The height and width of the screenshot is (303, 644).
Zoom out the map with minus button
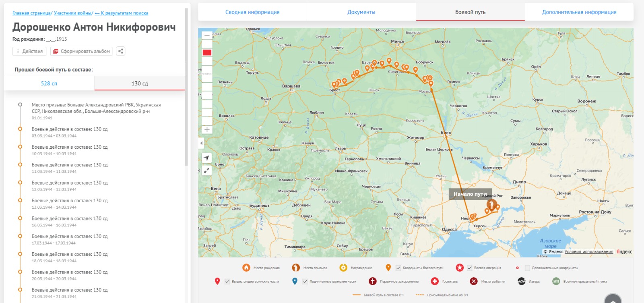[x=207, y=35]
